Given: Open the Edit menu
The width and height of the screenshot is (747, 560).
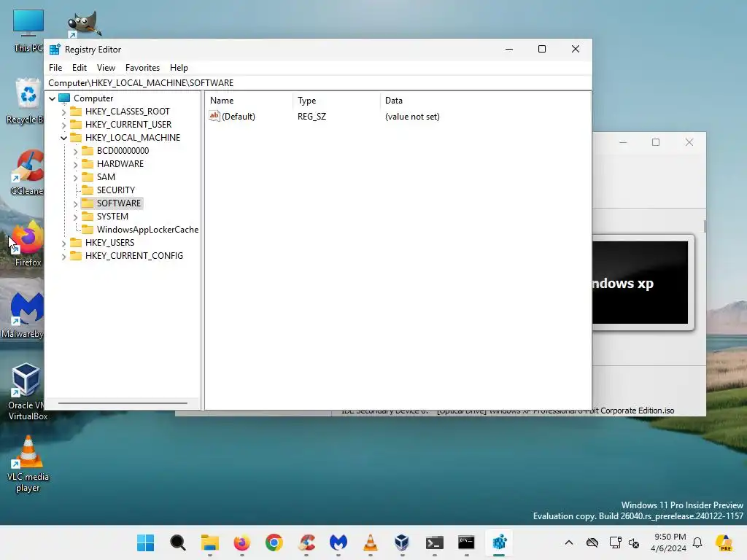Looking at the screenshot, I should click(x=79, y=68).
